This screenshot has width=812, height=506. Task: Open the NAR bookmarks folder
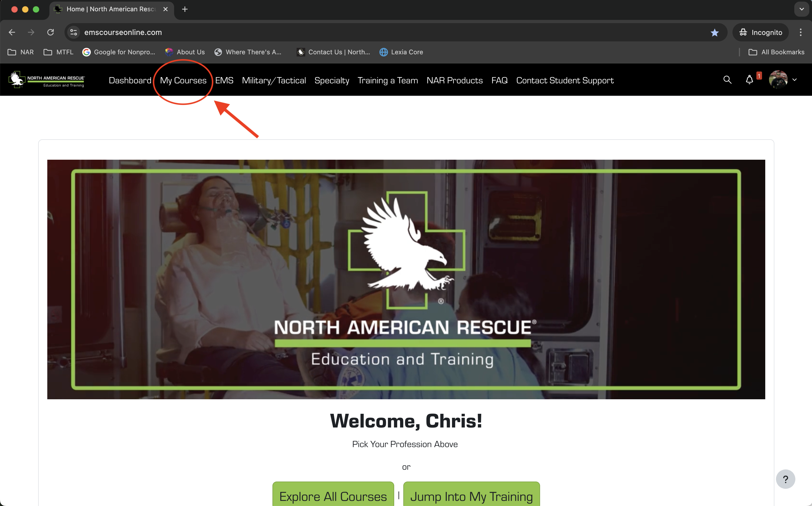point(21,52)
